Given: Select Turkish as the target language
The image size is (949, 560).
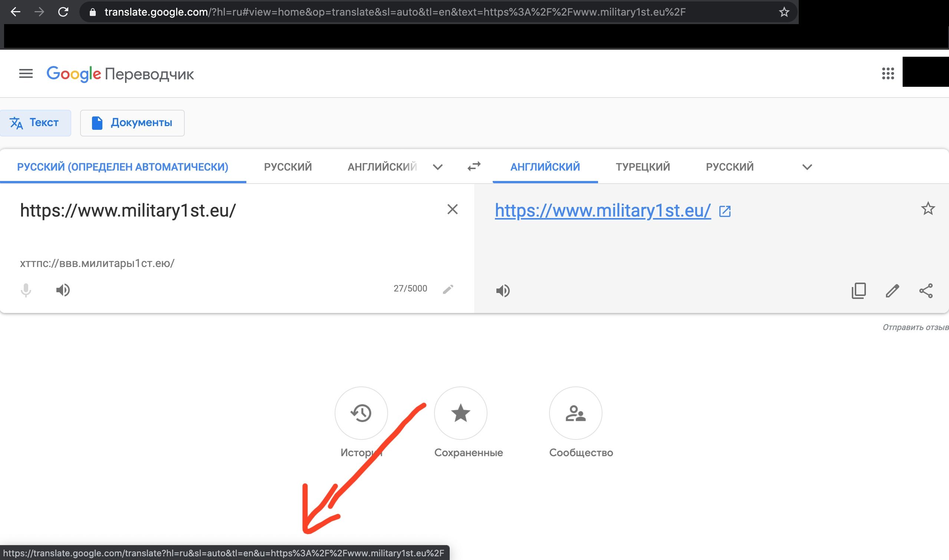Looking at the screenshot, I should pos(643,167).
